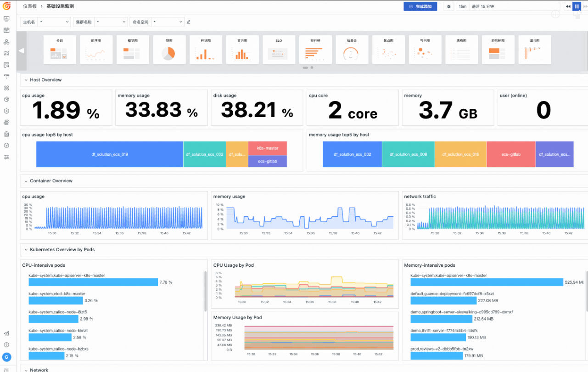
Task: Open the connected-nodes icon in sidebar
Action: pyautogui.click(x=6, y=42)
